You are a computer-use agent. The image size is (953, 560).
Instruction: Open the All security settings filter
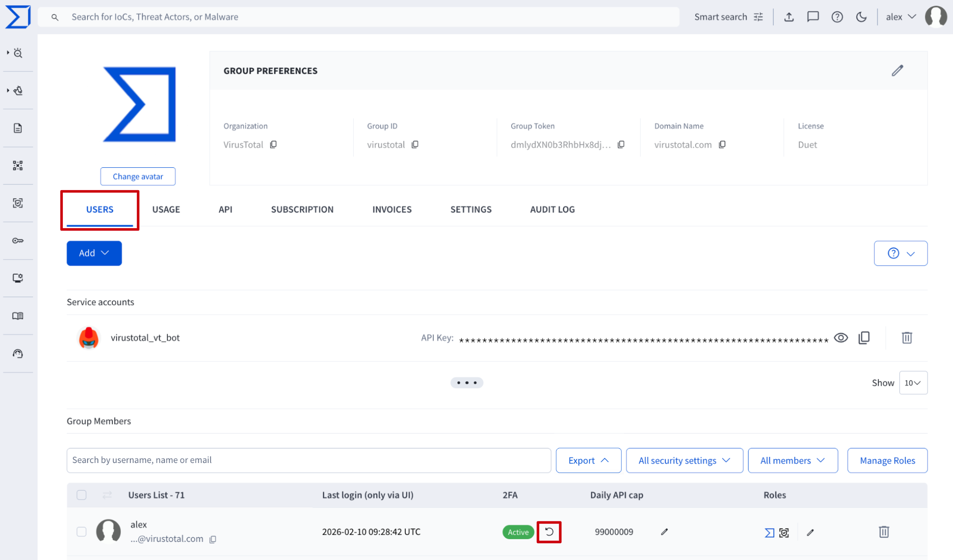click(x=684, y=460)
